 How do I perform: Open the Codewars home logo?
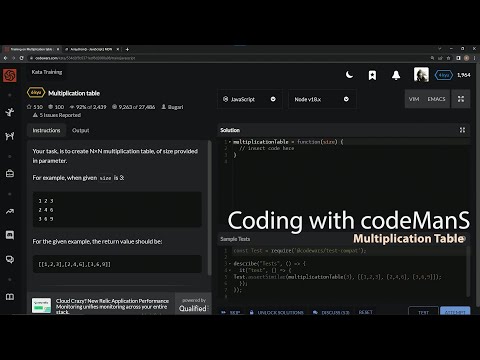point(10,75)
